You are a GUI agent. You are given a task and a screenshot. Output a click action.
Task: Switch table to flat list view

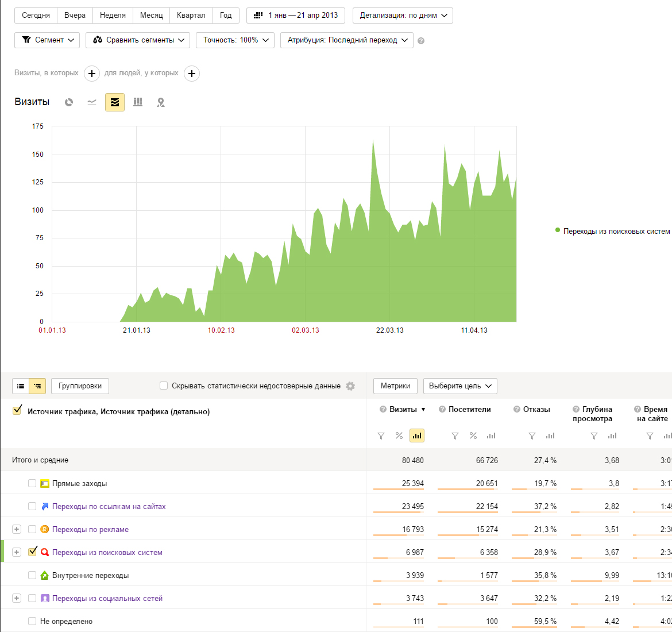click(21, 386)
